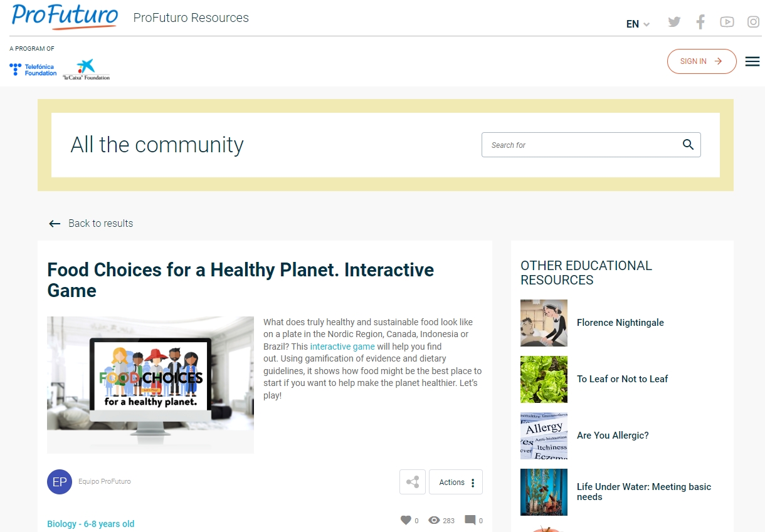Click the All the community heading
The height and width of the screenshot is (532, 765).
click(x=157, y=145)
